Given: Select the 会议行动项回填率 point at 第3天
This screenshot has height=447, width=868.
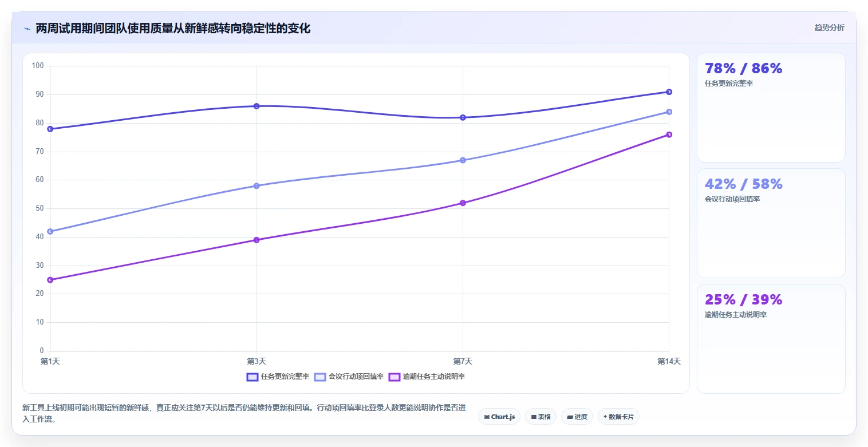Looking at the screenshot, I should coord(257,185).
